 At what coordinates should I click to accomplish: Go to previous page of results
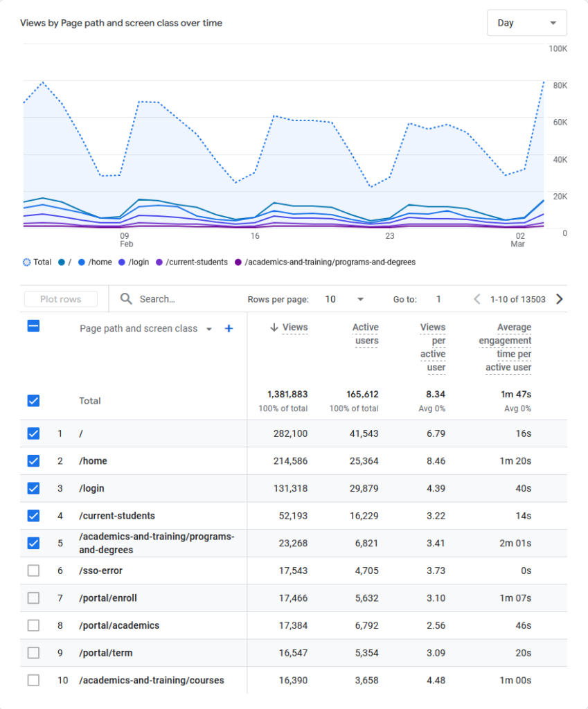click(476, 299)
